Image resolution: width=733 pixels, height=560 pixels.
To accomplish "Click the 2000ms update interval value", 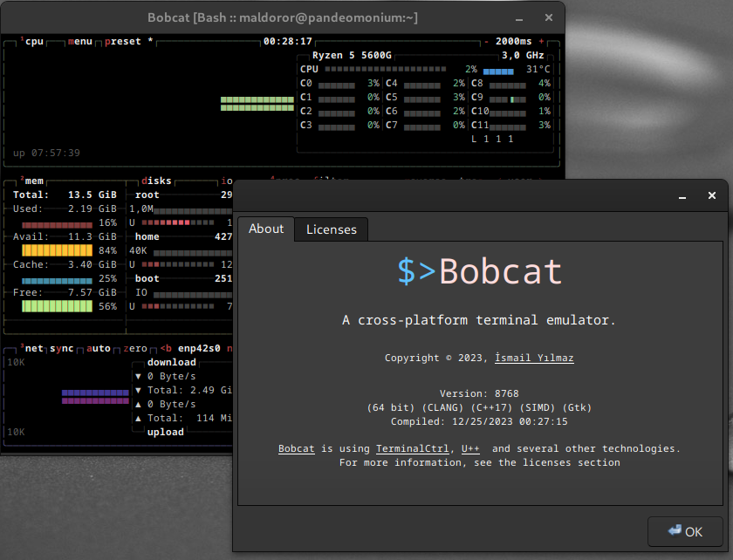I will click(x=513, y=41).
